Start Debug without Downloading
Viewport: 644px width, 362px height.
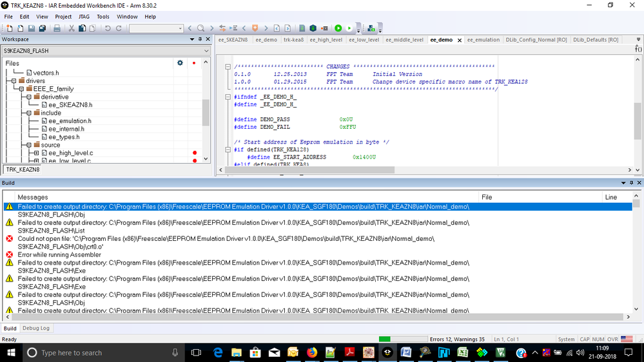coord(349,28)
